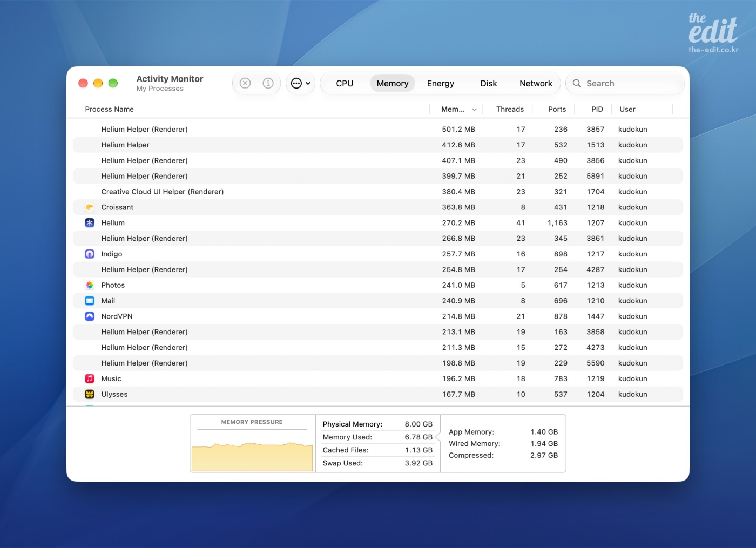Viewport: 756px width, 548px height.
Task: Open the ellipsis more-options dropdown
Action: click(300, 83)
